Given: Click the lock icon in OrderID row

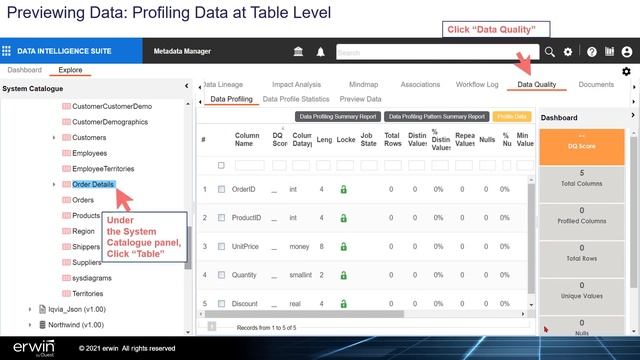Looking at the screenshot, I should (344, 189).
